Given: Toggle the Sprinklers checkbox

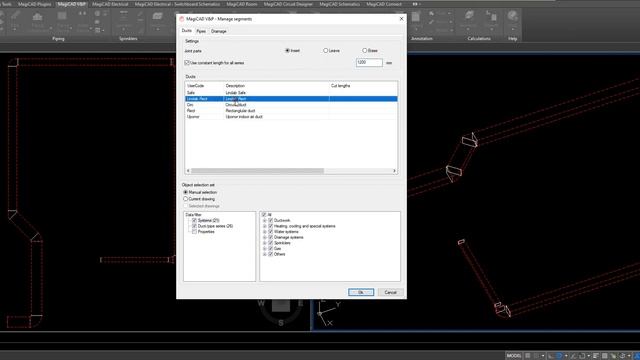Looking at the screenshot, I should [x=270, y=243].
